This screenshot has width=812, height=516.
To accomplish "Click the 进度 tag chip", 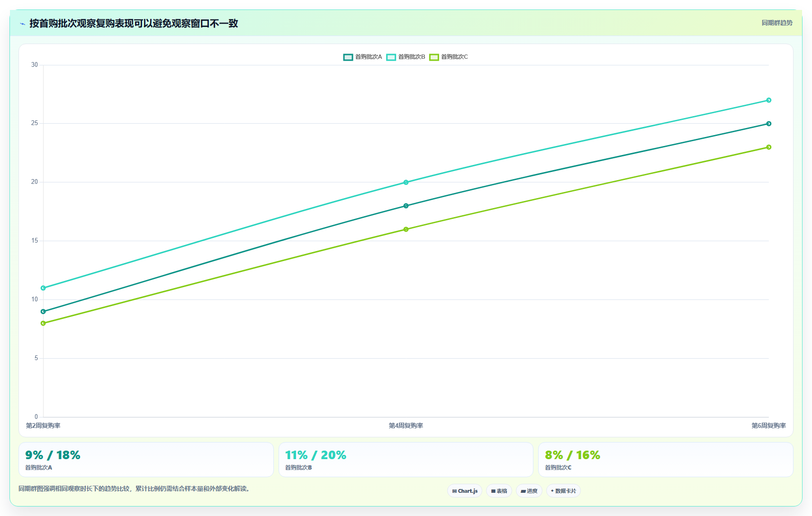I will [x=529, y=491].
